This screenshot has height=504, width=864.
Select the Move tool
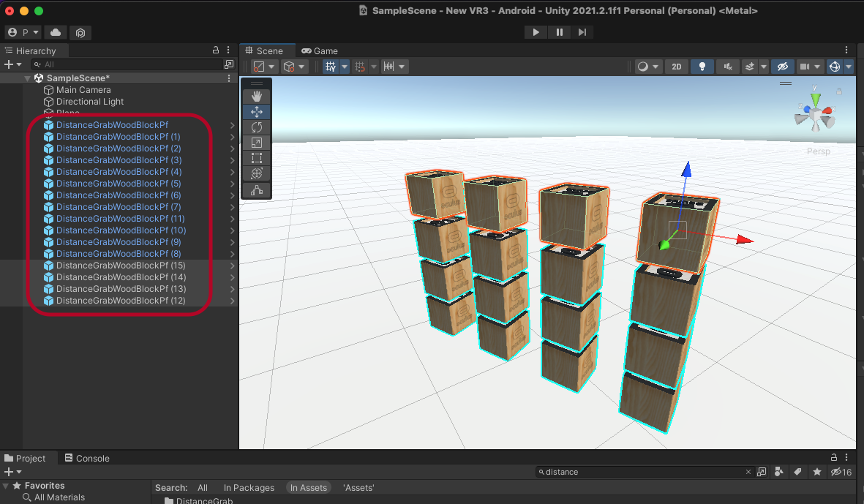(x=256, y=112)
